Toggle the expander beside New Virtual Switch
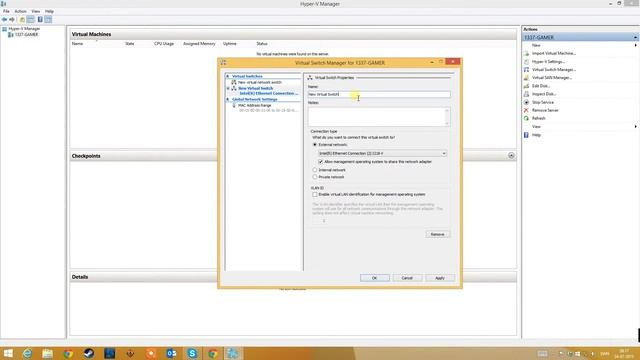This screenshot has height=360, width=640. point(228,89)
